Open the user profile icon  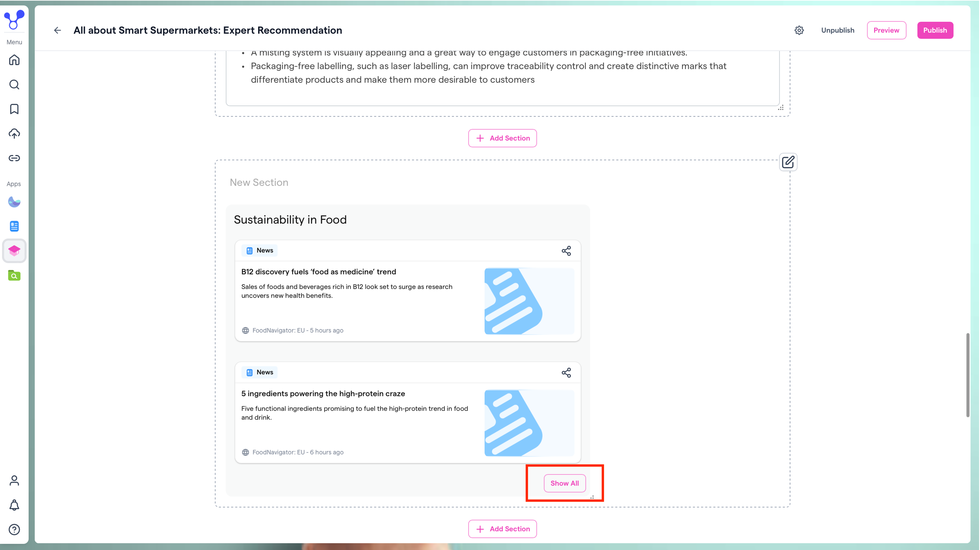[x=14, y=480]
